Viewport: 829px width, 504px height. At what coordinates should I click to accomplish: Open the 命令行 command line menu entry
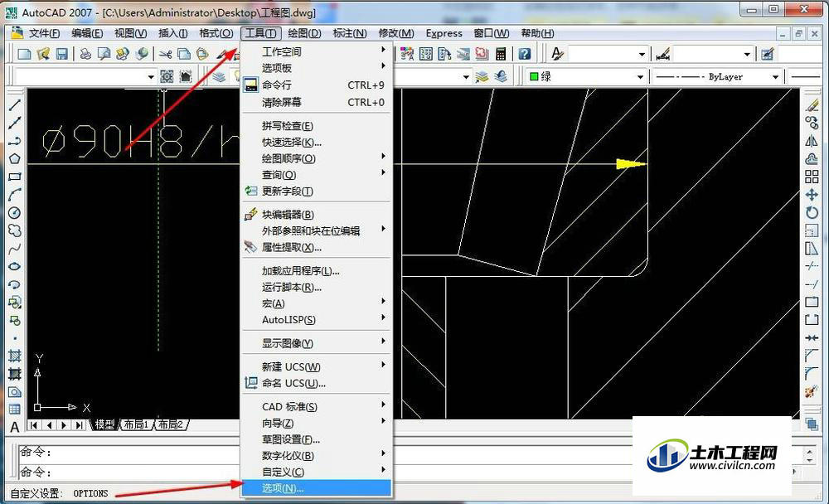(317, 85)
